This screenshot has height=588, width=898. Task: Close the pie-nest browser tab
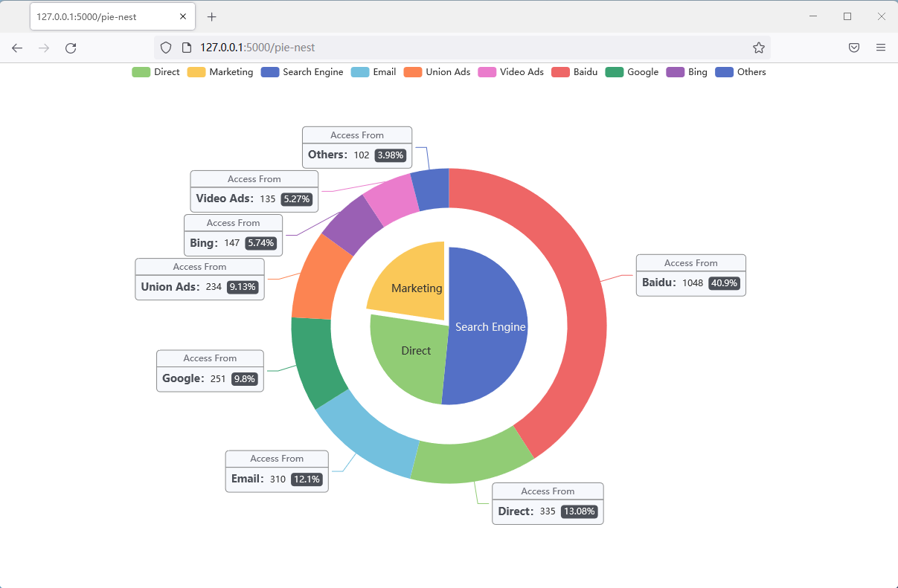click(183, 16)
